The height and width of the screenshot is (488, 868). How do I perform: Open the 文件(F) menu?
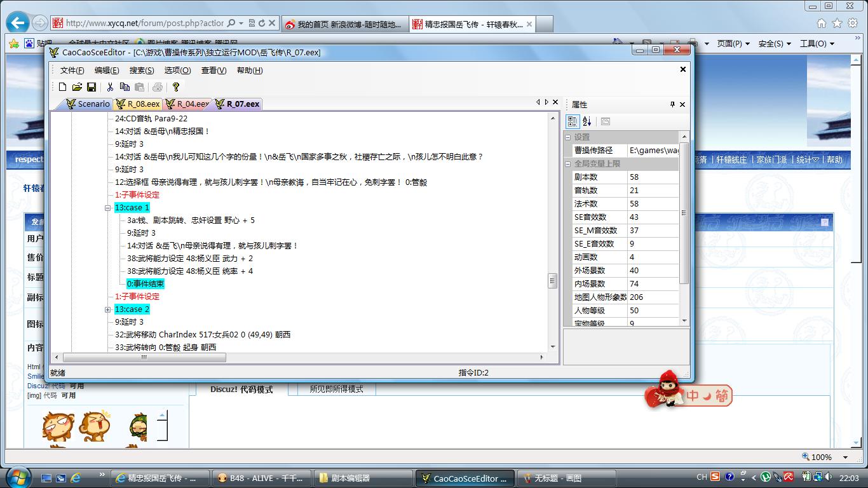pyautogui.click(x=72, y=71)
